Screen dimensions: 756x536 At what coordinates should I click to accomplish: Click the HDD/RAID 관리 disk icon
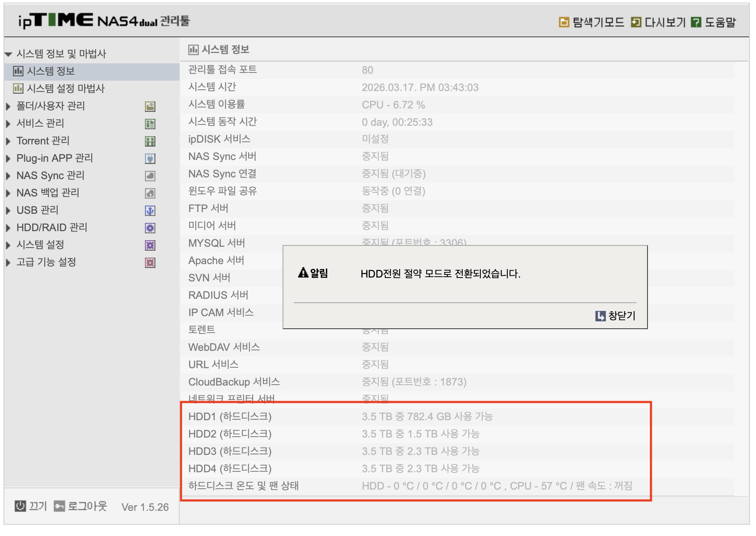tap(150, 228)
